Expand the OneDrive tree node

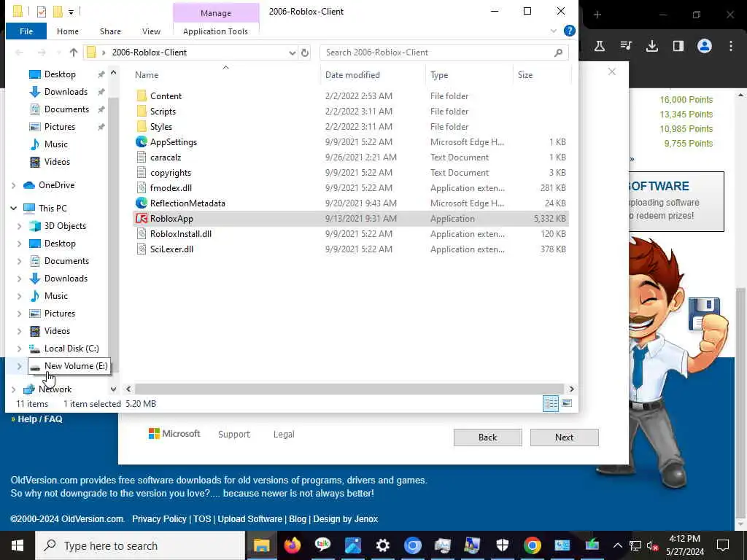pos(13,185)
